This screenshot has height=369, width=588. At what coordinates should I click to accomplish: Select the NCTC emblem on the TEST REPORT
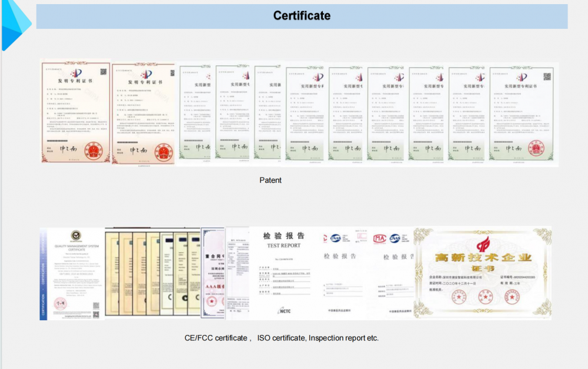[284, 310]
